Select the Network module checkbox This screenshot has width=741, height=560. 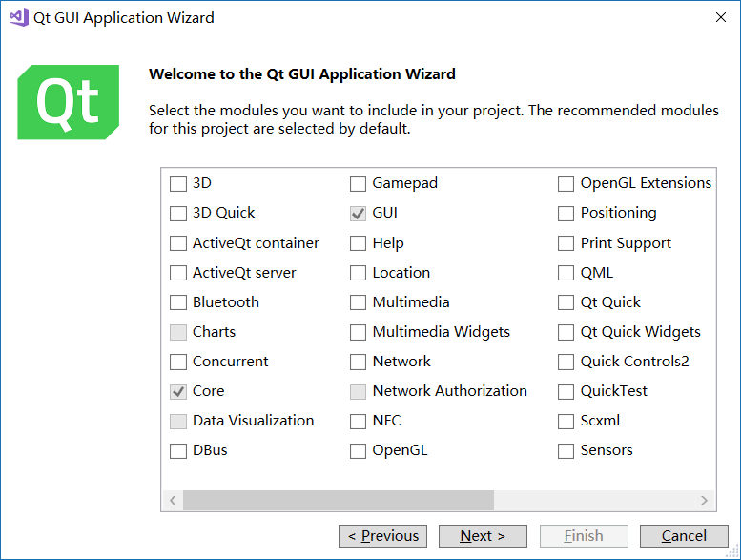tap(358, 362)
